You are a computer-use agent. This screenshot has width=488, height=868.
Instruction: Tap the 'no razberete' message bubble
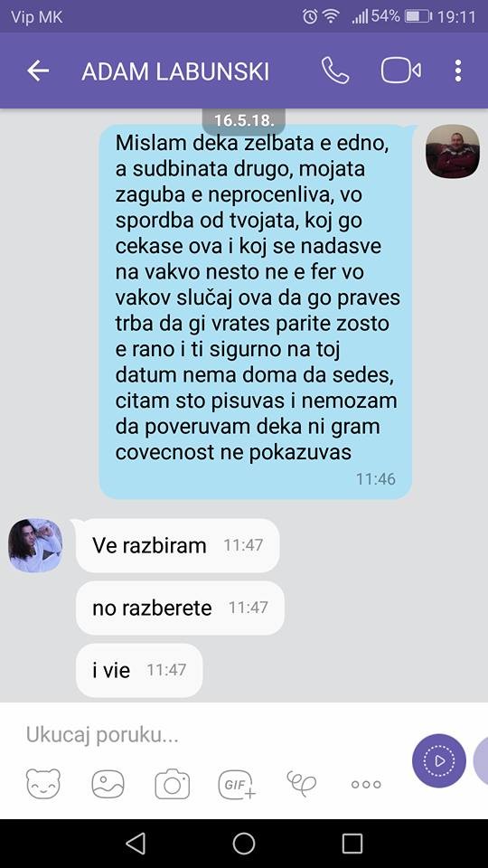click(180, 608)
